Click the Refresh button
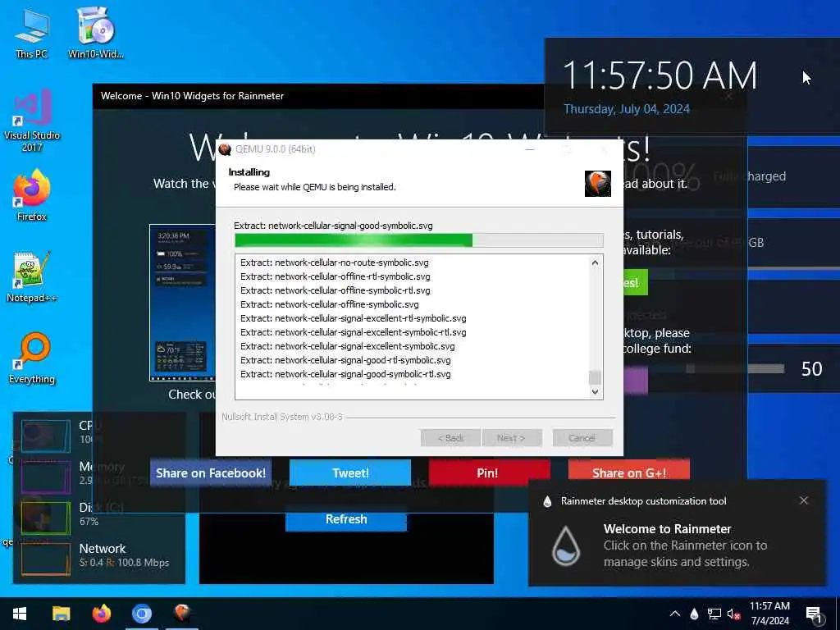840x630 pixels. [346, 519]
